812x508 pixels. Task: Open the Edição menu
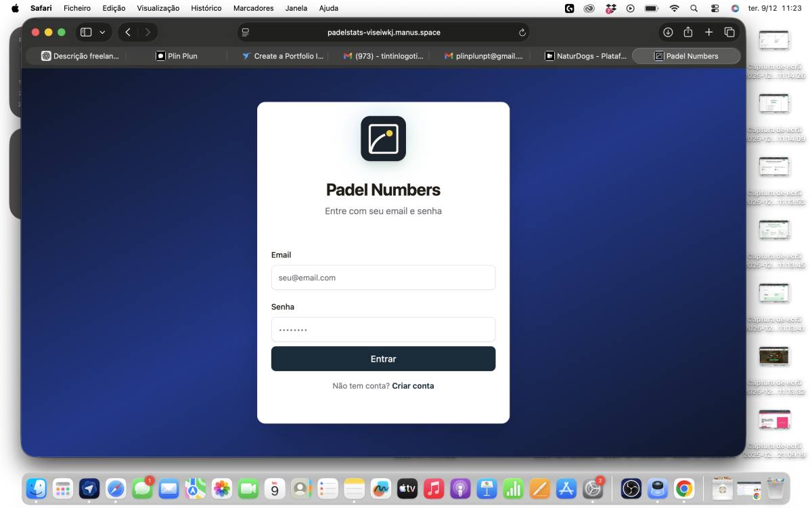pyautogui.click(x=114, y=8)
